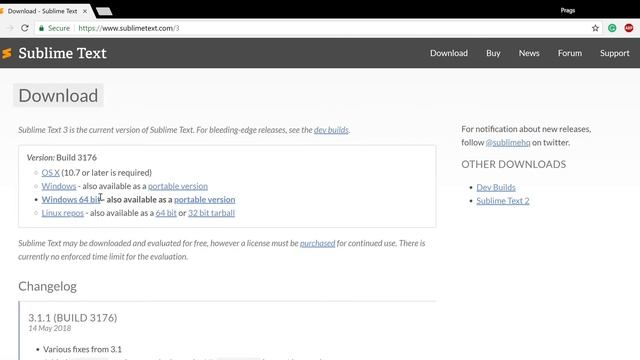
Task: Open the Forum nav menu item
Action: (x=570, y=53)
